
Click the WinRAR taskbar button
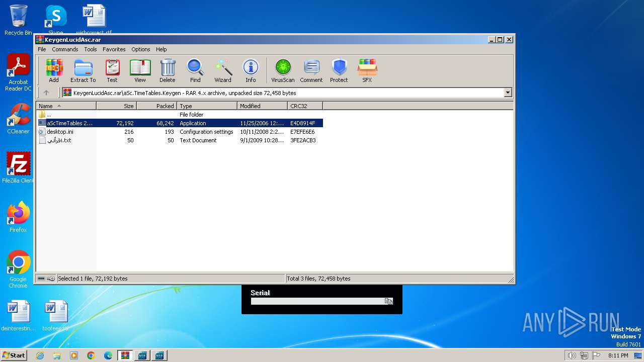[x=125, y=355]
